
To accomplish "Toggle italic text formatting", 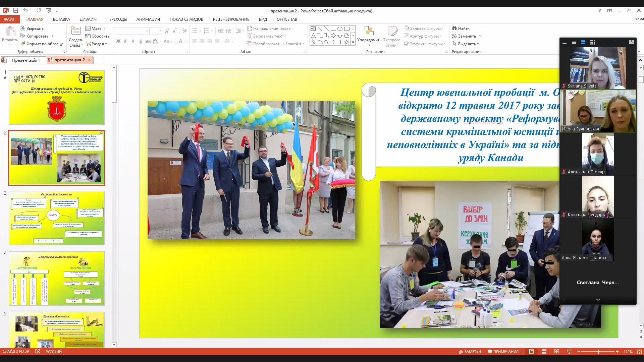I will [125, 41].
